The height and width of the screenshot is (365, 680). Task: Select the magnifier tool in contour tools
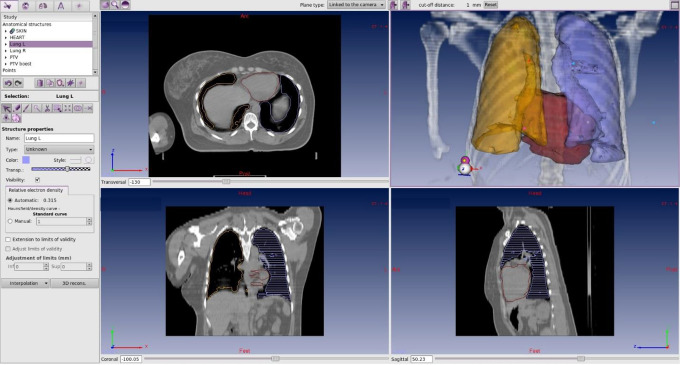pyautogui.click(x=37, y=108)
